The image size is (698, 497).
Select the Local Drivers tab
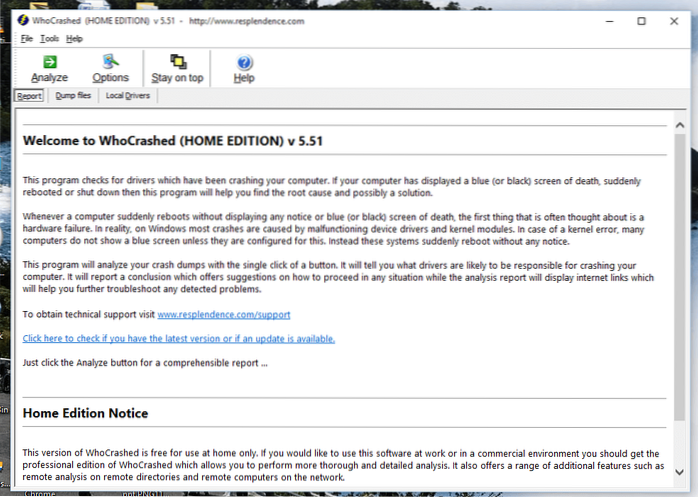tap(127, 96)
